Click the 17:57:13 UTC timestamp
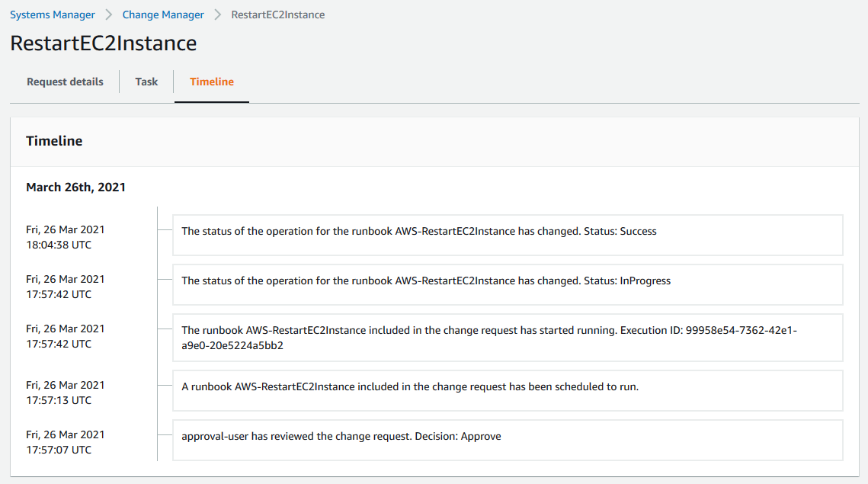This screenshot has height=484, width=868. click(x=59, y=400)
